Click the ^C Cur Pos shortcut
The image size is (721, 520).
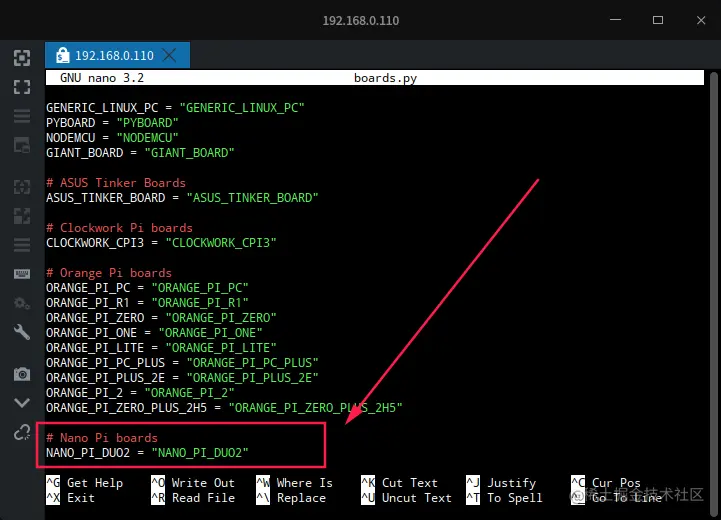coord(606,483)
